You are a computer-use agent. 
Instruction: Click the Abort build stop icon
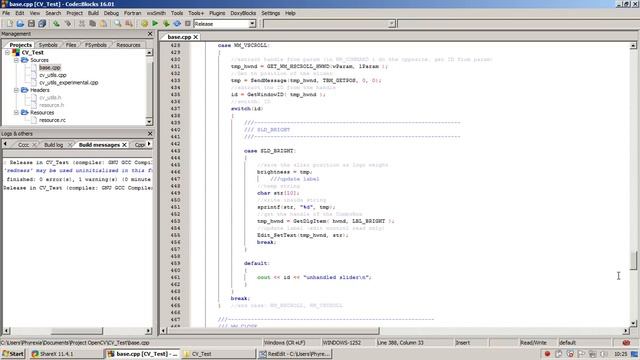tap(188, 24)
